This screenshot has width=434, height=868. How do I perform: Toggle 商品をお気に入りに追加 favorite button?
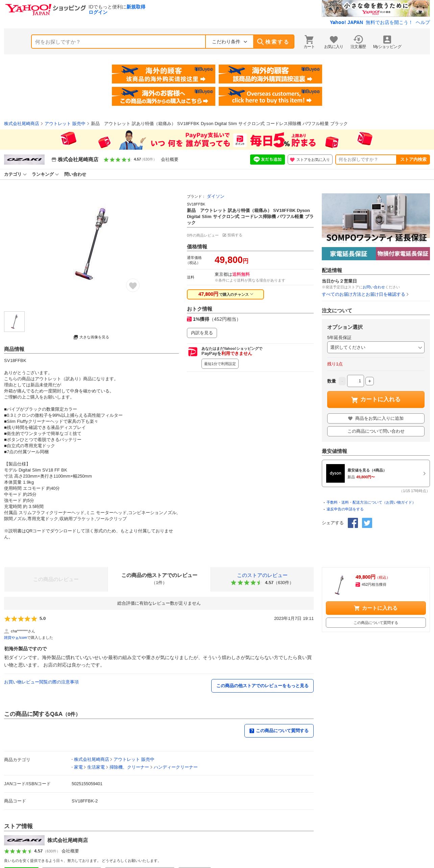click(376, 418)
